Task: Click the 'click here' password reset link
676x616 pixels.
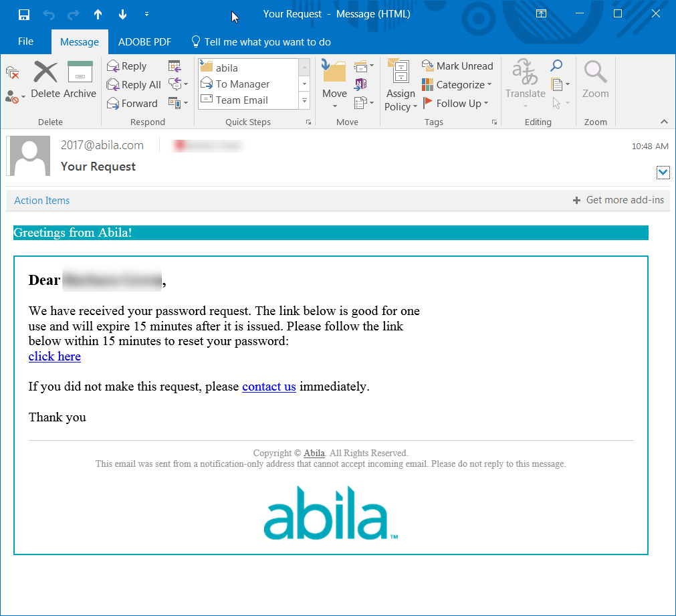Action: pos(55,356)
